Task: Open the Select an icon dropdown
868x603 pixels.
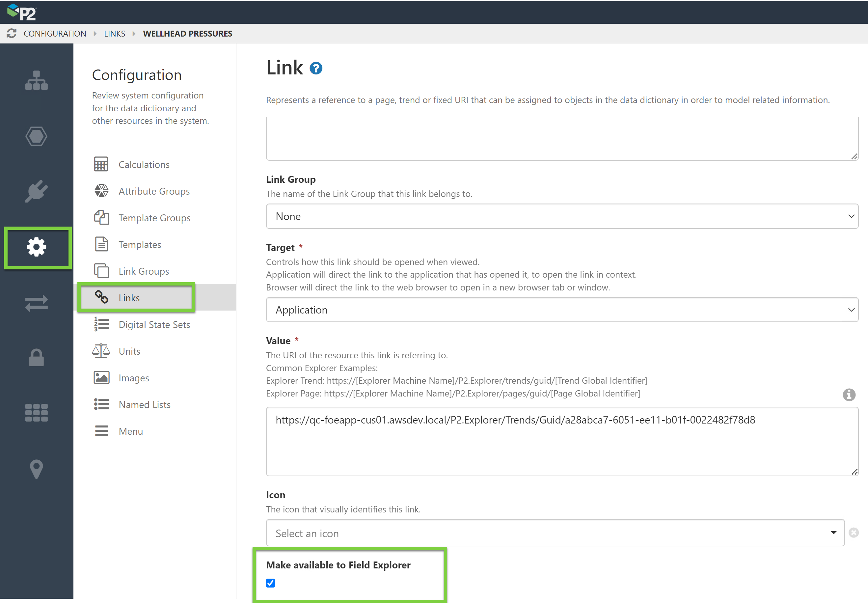Action: click(x=555, y=533)
